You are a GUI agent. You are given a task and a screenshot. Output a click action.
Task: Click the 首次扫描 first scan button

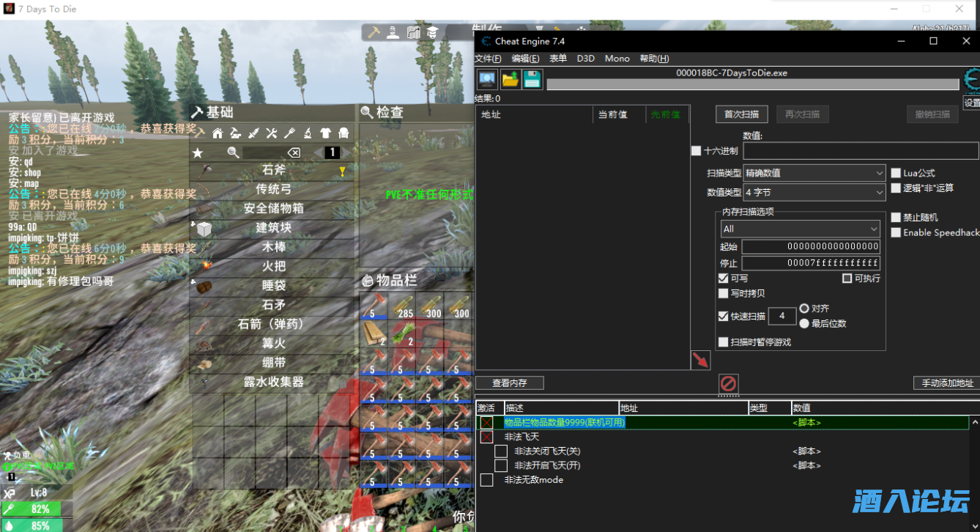742,114
